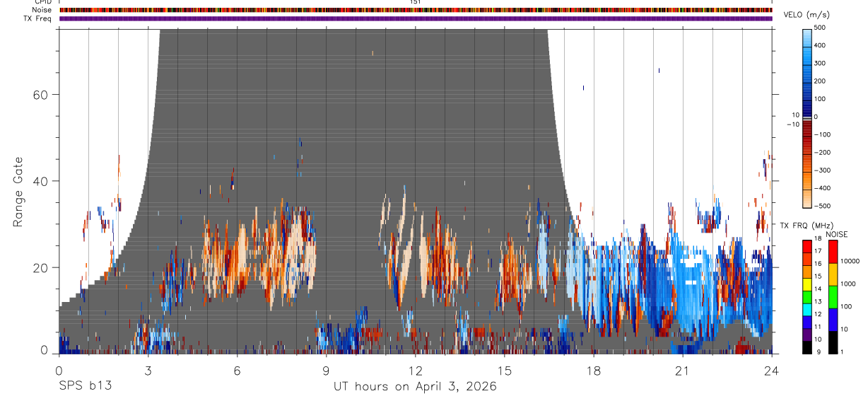The image size is (868, 401).
Task: Click the 18 tick on UT hours axis
Action: click(593, 370)
